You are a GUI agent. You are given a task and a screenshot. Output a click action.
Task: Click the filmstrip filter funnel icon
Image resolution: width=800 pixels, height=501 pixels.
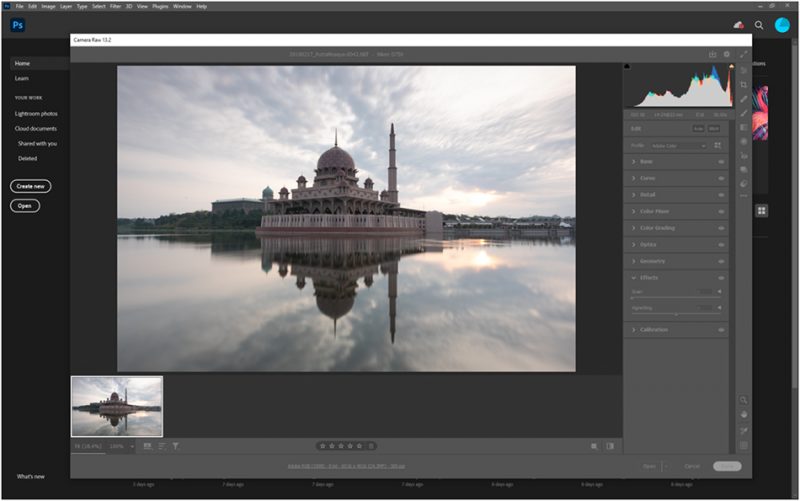tap(175, 446)
